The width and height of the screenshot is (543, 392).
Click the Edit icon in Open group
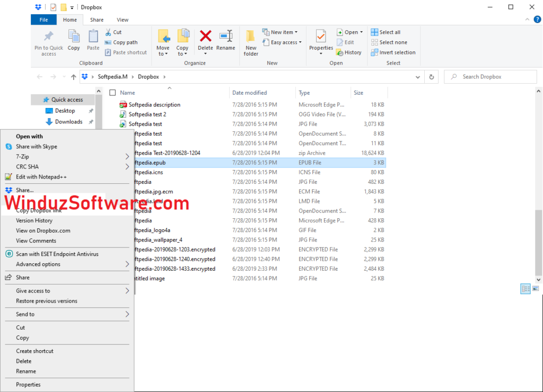[340, 42]
